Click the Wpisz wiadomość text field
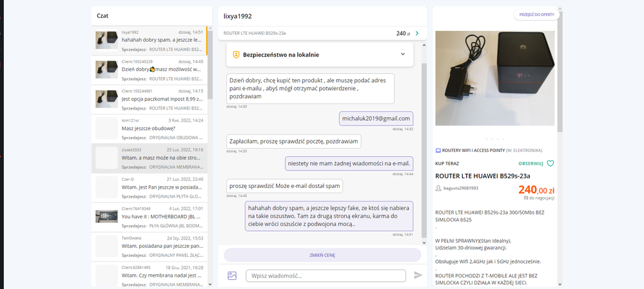 click(x=326, y=275)
